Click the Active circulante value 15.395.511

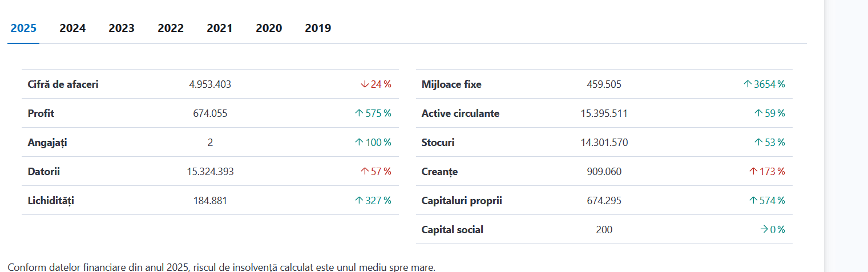point(604,113)
